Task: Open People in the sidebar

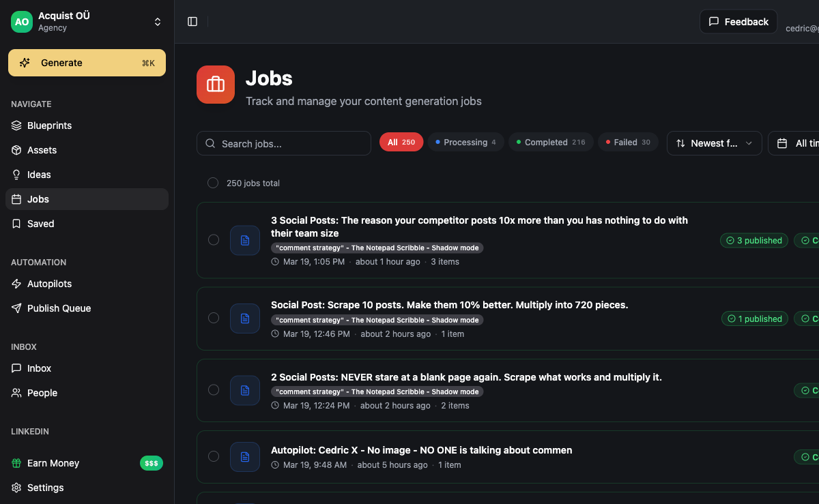Action: (87, 393)
